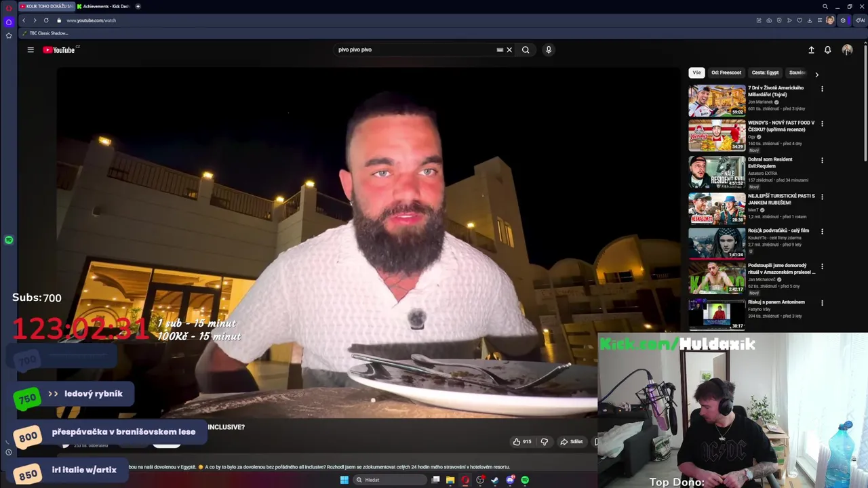
Task: Open the WENDY'S fast food review thumbnail
Action: (717, 136)
